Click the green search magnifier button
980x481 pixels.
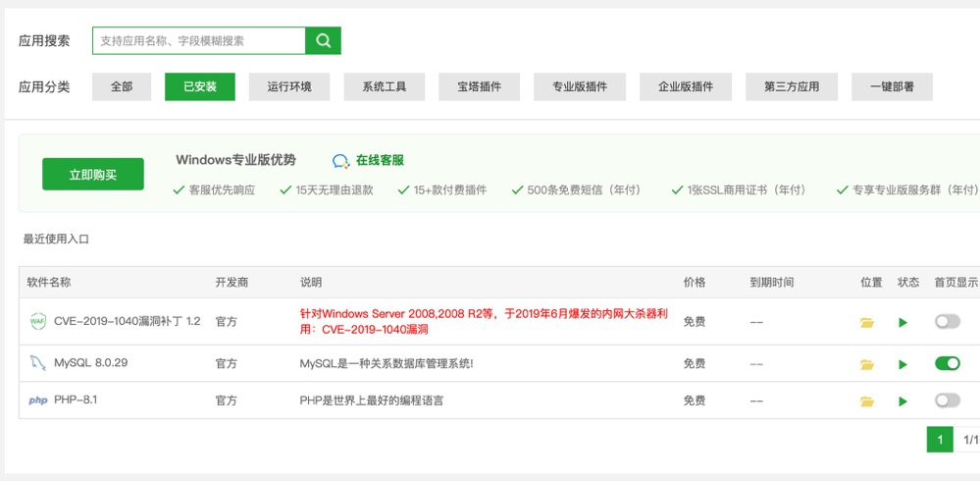tap(323, 40)
